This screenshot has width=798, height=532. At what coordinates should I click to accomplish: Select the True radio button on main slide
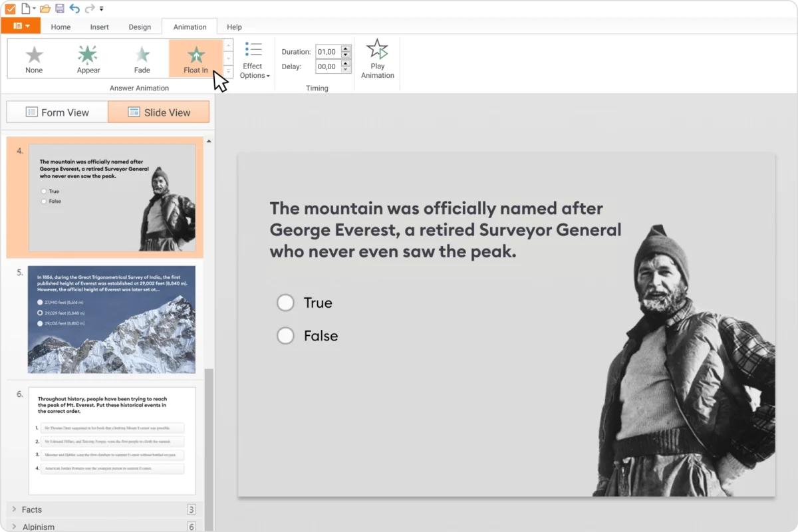285,303
